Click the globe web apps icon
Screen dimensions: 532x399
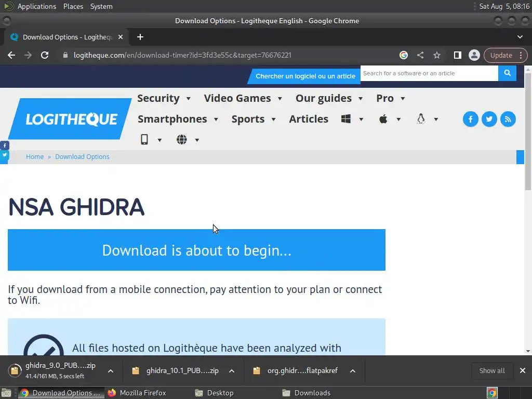click(181, 139)
